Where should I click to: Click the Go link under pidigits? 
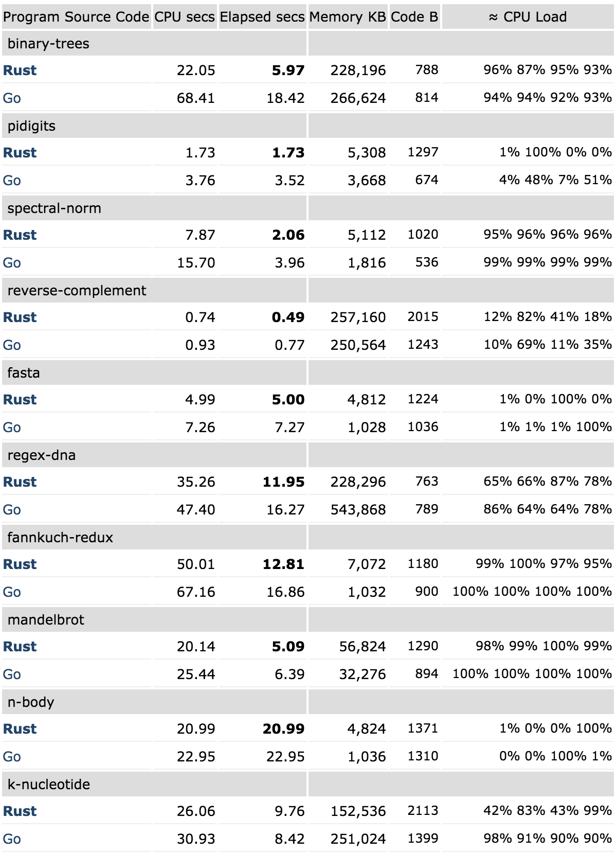click(12, 181)
